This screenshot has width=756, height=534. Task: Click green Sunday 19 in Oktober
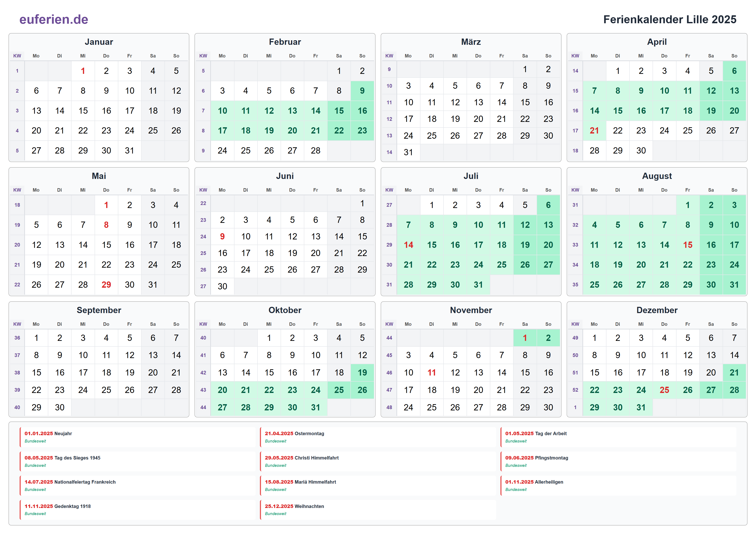(362, 373)
